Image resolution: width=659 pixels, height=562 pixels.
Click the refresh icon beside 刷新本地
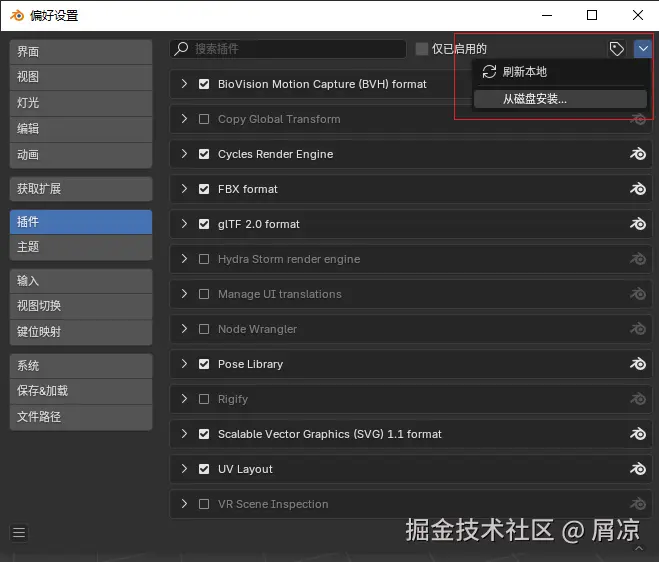click(489, 71)
